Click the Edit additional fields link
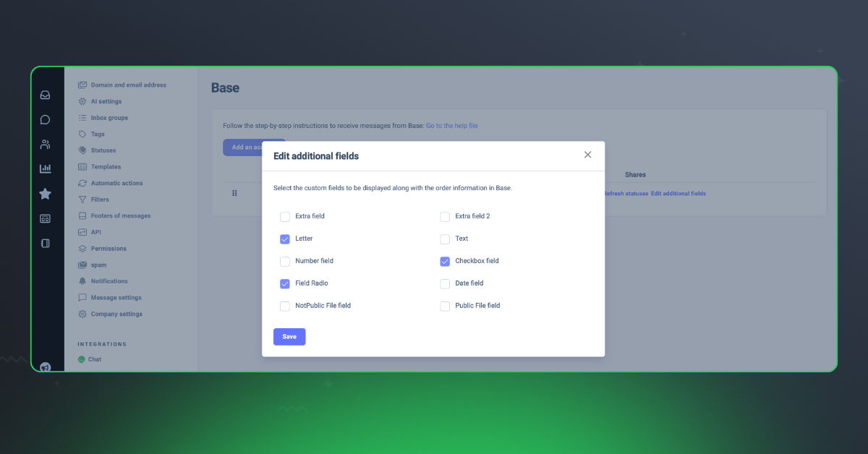Viewport: 868px width, 454px height. (x=678, y=194)
